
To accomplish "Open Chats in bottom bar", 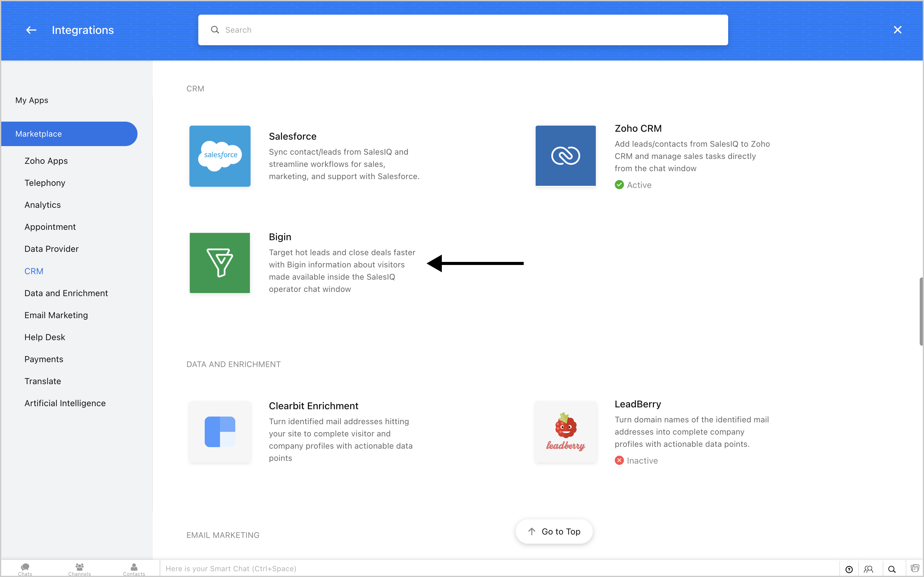I will coord(25,569).
